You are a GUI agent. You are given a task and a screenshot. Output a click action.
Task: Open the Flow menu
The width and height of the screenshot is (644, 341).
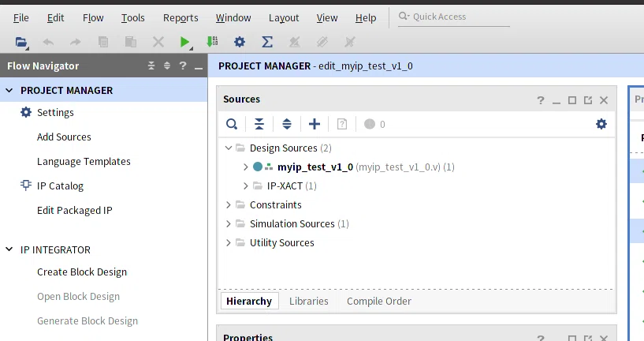pyautogui.click(x=93, y=17)
